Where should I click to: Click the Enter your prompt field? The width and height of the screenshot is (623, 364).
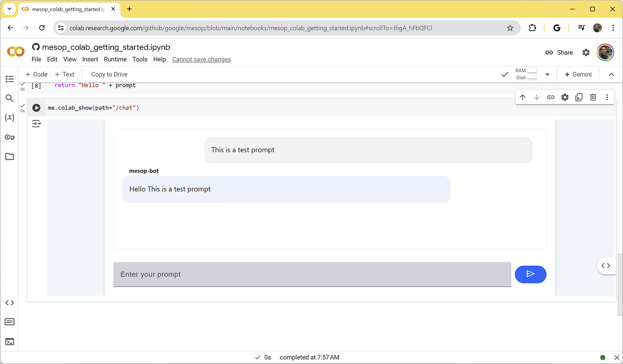tap(311, 274)
